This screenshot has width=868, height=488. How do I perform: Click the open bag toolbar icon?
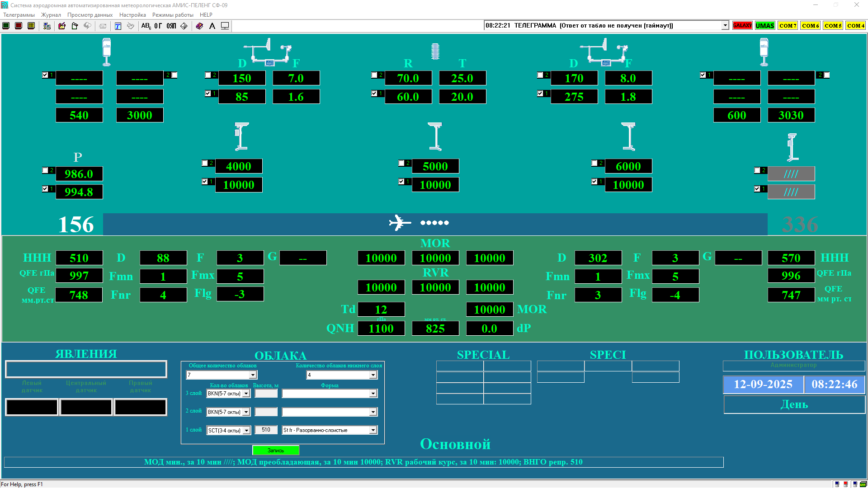[75, 26]
